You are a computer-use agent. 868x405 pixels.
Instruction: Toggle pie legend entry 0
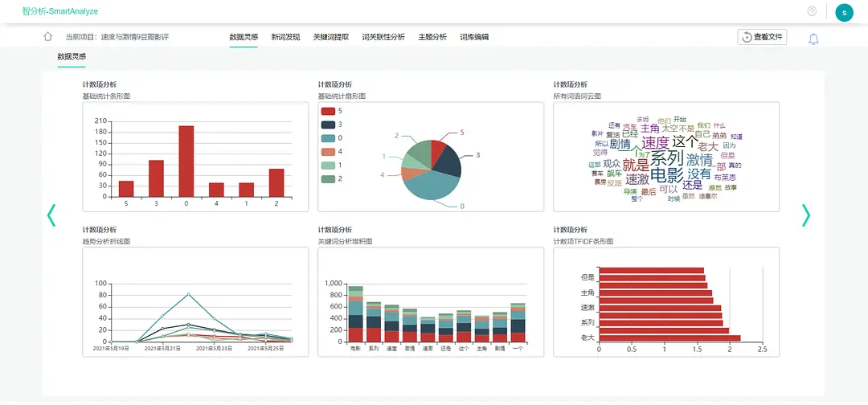coord(332,137)
